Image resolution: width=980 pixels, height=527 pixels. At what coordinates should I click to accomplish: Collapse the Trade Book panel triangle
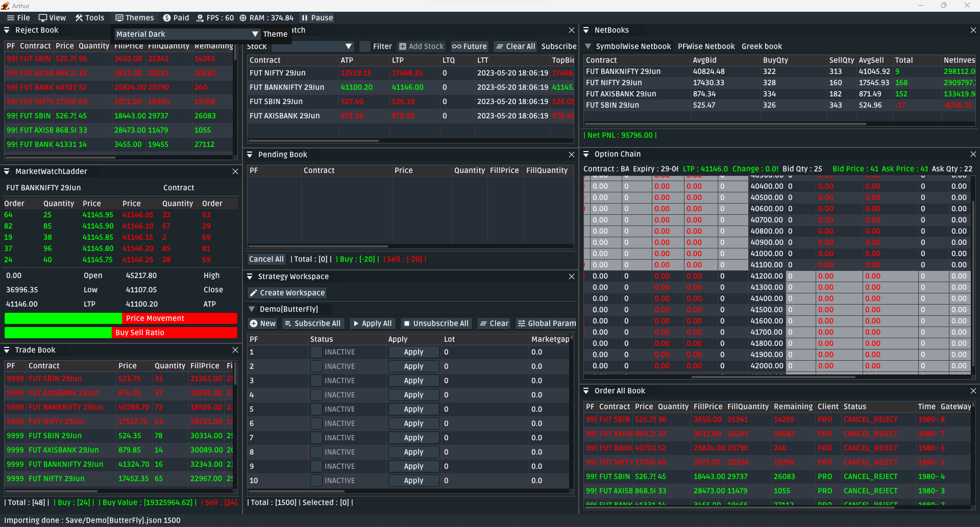pyautogui.click(x=7, y=350)
